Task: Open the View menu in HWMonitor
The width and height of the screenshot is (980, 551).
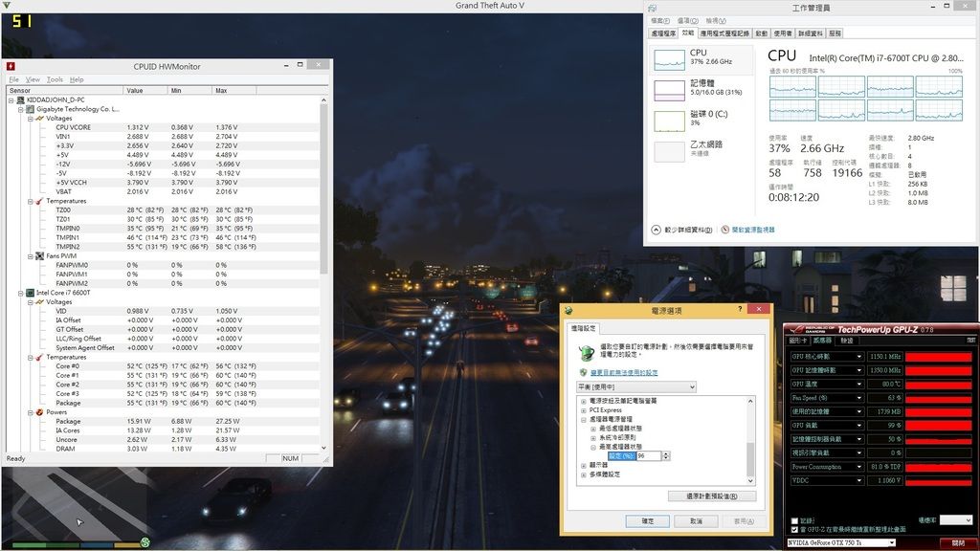Action: click(x=33, y=80)
